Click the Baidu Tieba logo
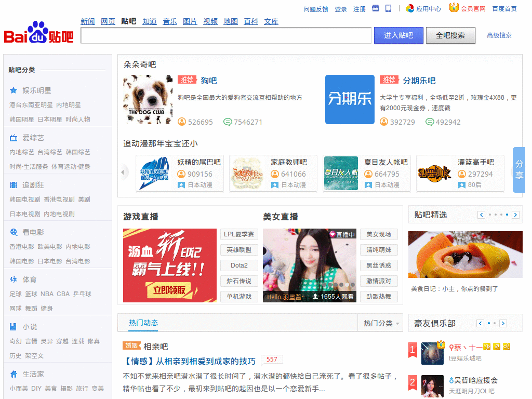The width and height of the screenshot is (532, 399). 38,33
